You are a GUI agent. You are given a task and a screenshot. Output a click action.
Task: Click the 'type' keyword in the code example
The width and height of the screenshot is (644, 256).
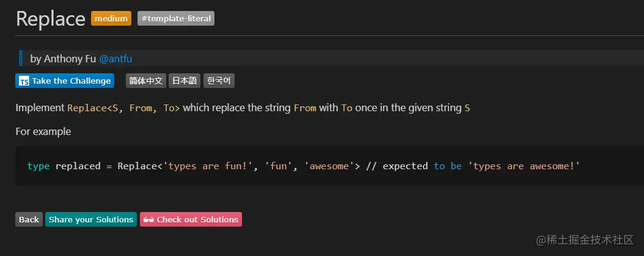pyautogui.click(x=38, y=166)
